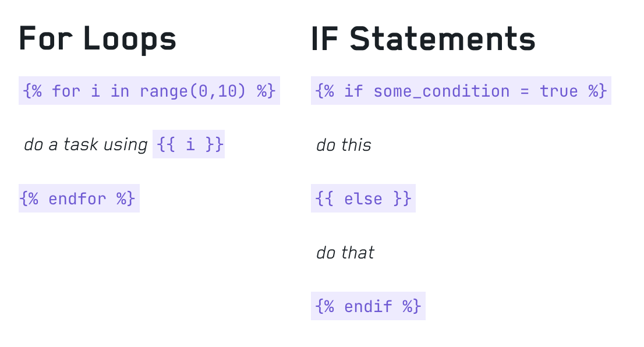The height and width of the screenshot is (347, 644).
Task: Click the word 'endif' in the code
Action: click(368, 306)
